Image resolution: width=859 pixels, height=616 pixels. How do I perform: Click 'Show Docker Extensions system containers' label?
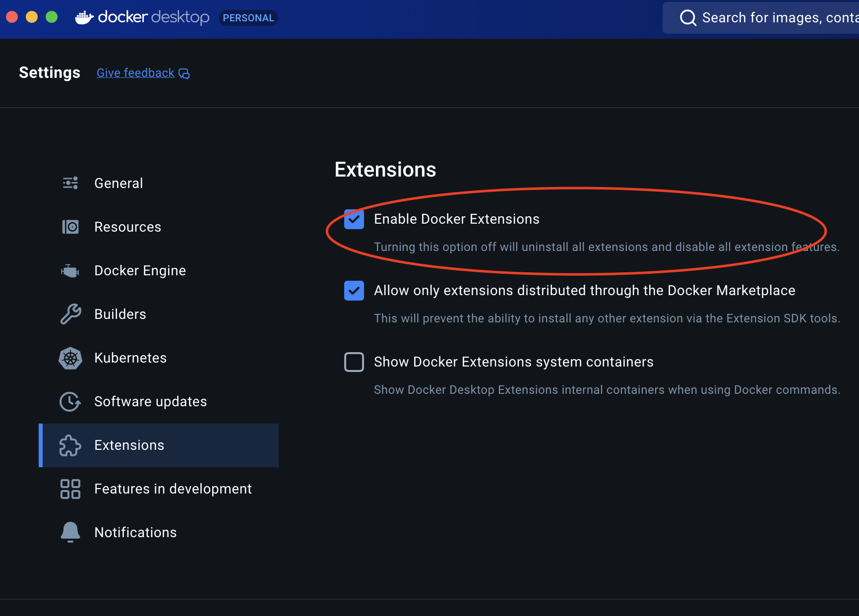click(513, 362)
